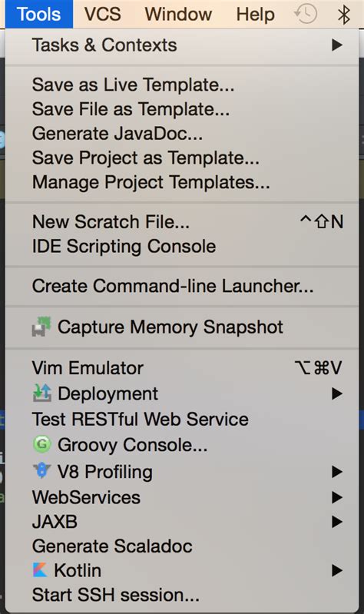Click the Deployment upload icon

(x=42, y=393)
